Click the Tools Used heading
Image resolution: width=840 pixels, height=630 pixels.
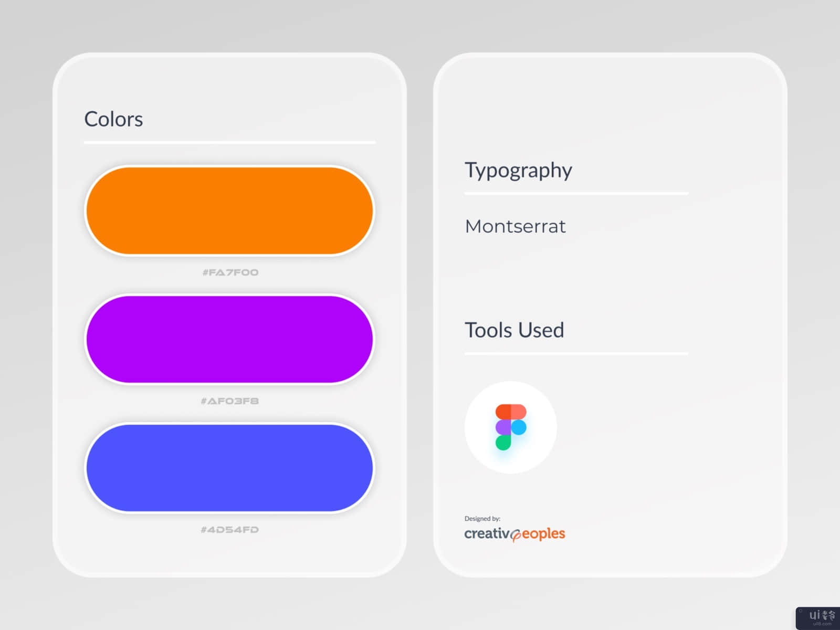pos(514,330)
